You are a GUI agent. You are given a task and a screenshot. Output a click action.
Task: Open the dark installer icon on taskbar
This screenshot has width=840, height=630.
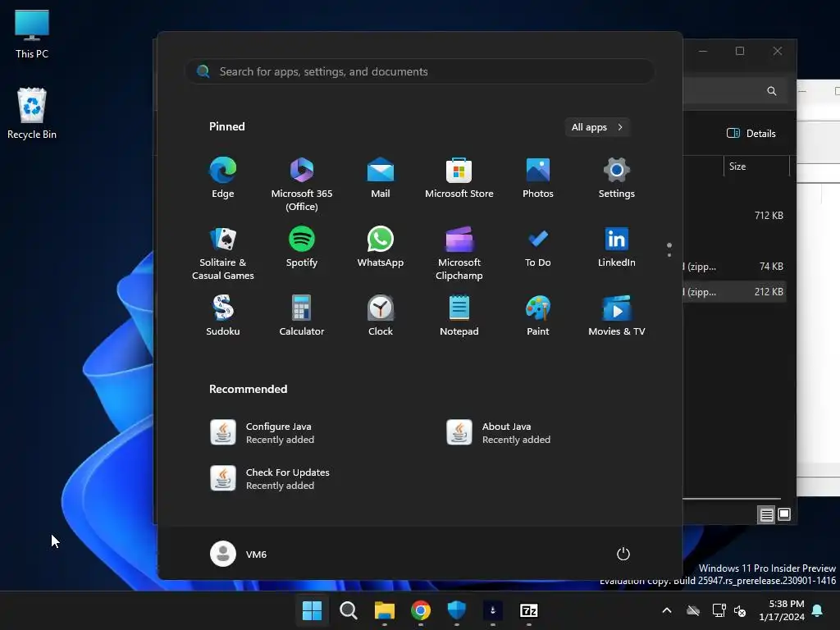(x=493, y=610)
